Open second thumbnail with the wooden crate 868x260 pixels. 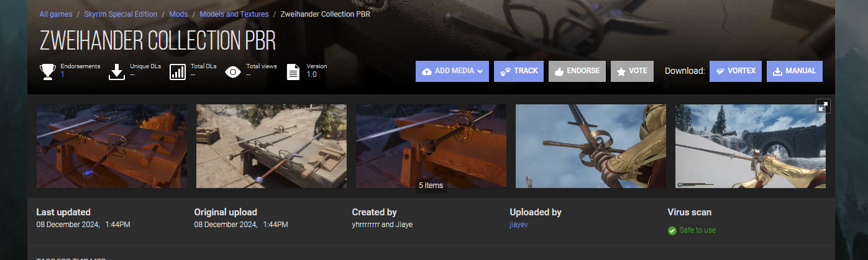pyautogui.click(x=272, y=146)
